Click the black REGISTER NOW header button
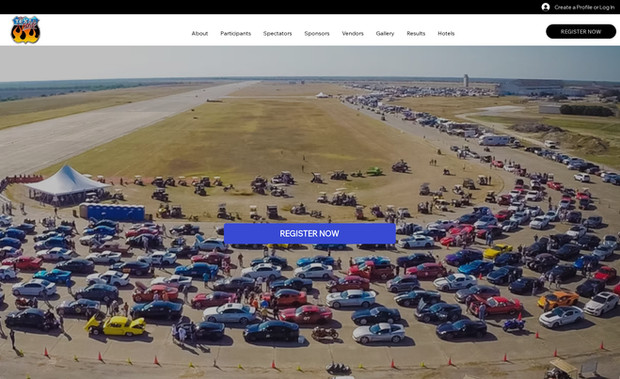620x379 pixels. coord(581,32)
